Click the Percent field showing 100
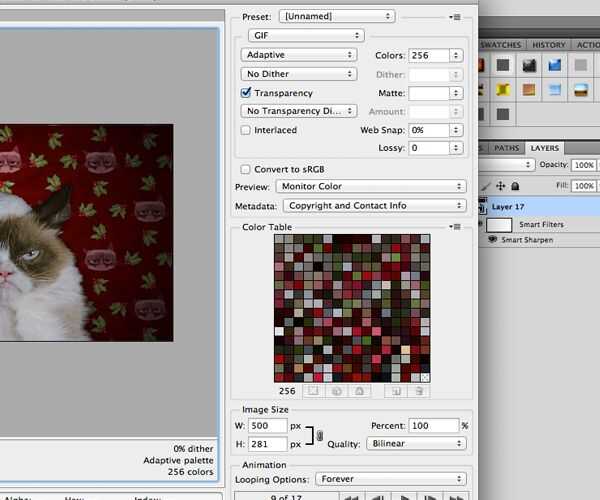 [x=434, y=426]
